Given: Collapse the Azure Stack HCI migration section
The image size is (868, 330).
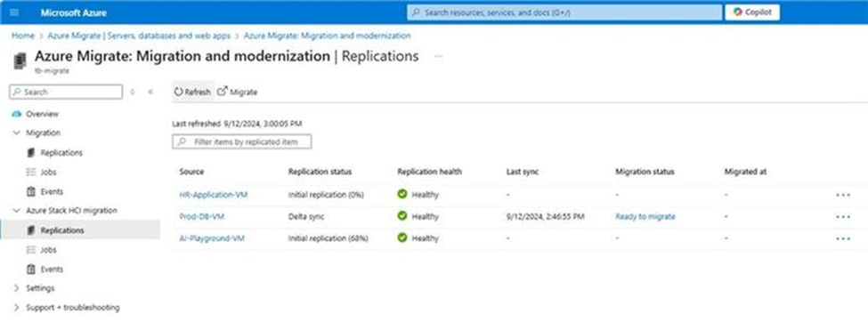Looking at the screenshot, I should tap(16, 211).
